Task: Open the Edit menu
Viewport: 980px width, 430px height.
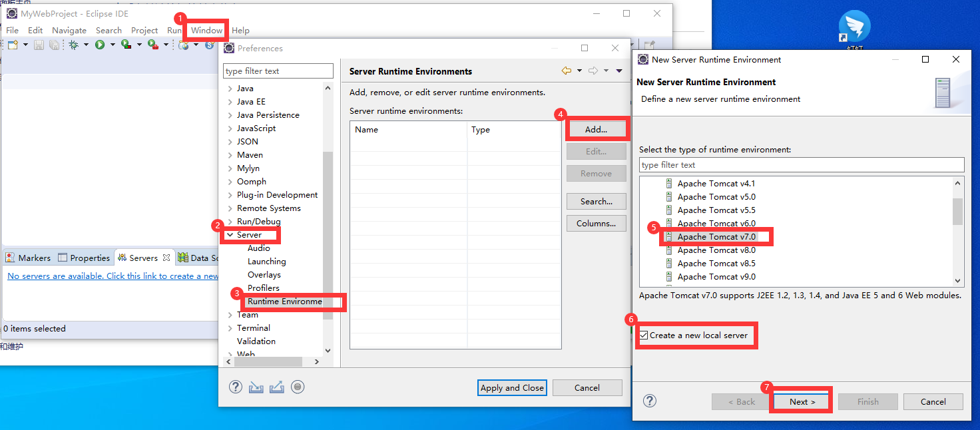Action: point(35,30)
